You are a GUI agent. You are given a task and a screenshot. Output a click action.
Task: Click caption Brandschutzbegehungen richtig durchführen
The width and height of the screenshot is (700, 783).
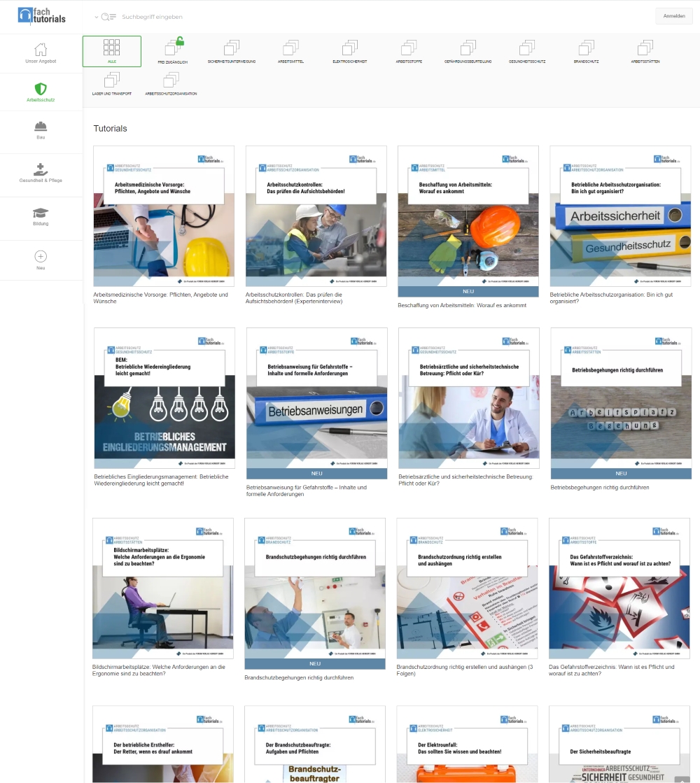[299, 677]
